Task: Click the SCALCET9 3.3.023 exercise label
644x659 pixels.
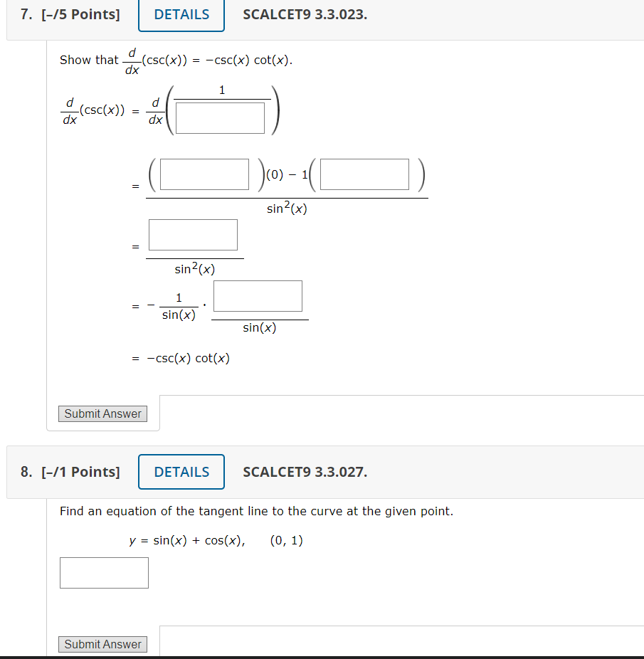Action: point(304,14)
